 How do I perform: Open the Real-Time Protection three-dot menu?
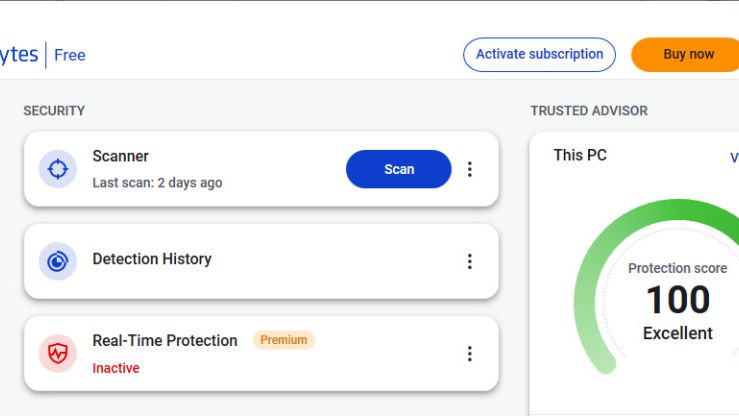pos(469,353)
